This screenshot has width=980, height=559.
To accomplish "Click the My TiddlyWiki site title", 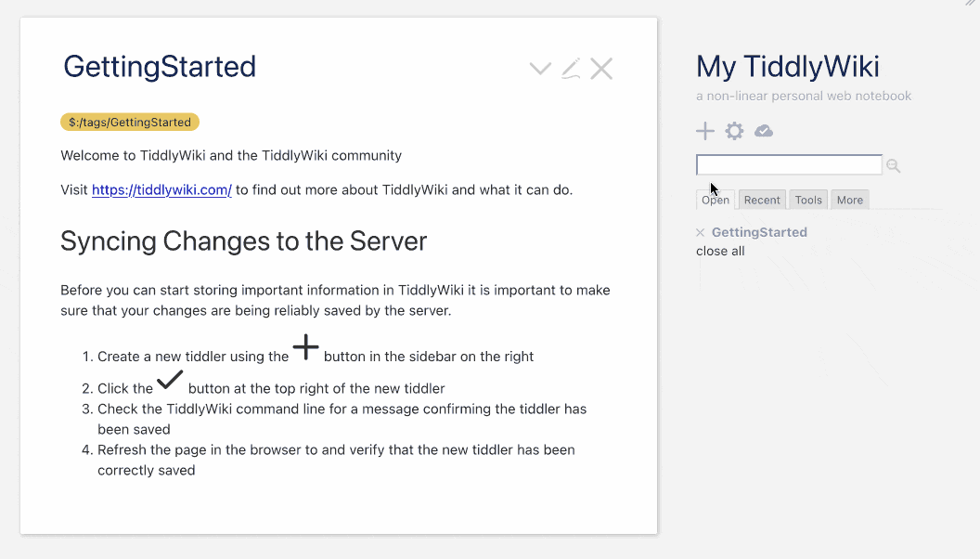I will tap(788, 66).
